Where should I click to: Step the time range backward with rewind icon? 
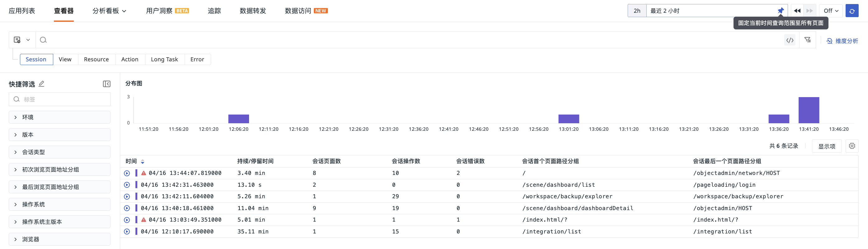point(797,11)
